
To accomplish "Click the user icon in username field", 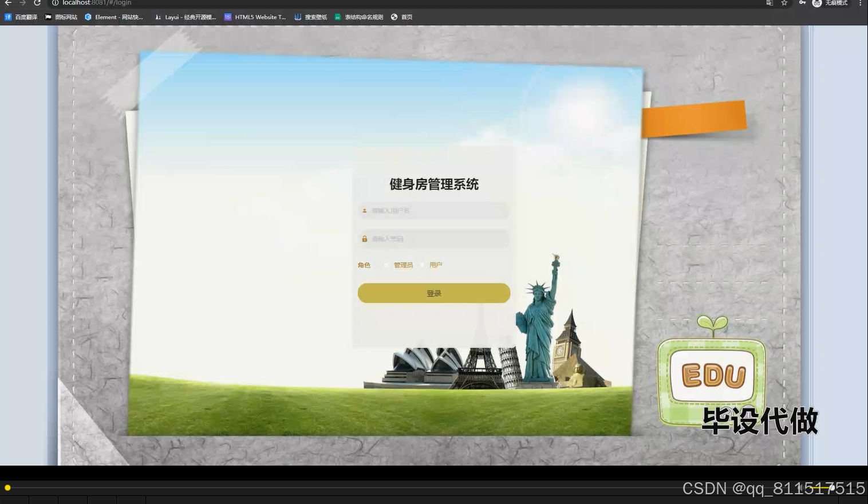I will tap(365, 211).
